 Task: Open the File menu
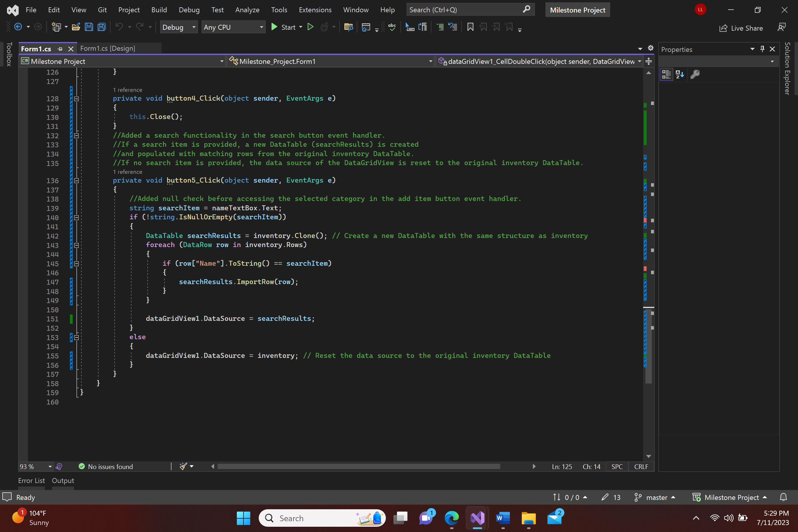(31, 10)
